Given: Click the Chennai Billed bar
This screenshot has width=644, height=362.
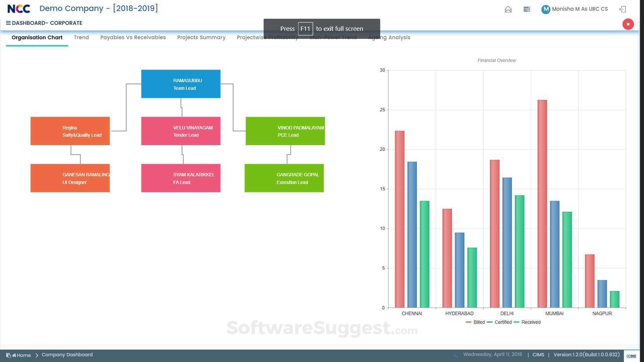Looking at the screenshot, I should tap(400, 219).
